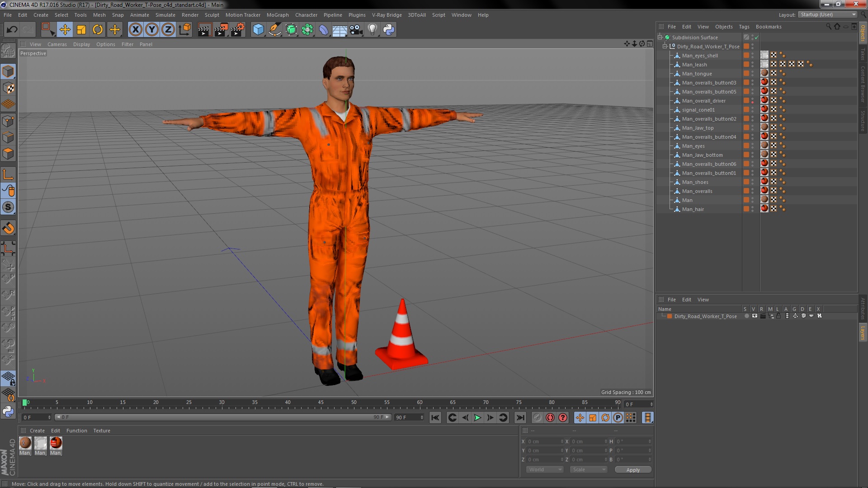Screen dimensions: 868x488
Task: Add a Camera object
Action: point(356,30)
